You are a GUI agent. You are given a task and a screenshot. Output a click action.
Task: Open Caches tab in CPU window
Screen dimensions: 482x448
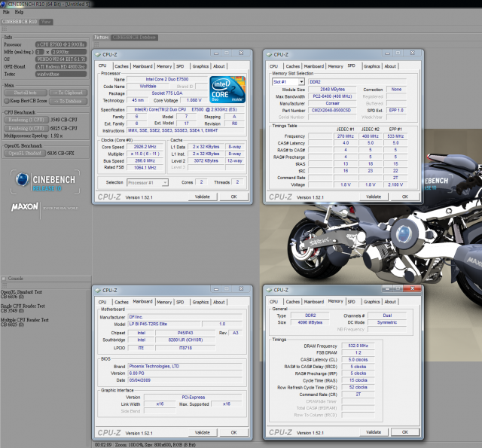(x=121, y=66)
